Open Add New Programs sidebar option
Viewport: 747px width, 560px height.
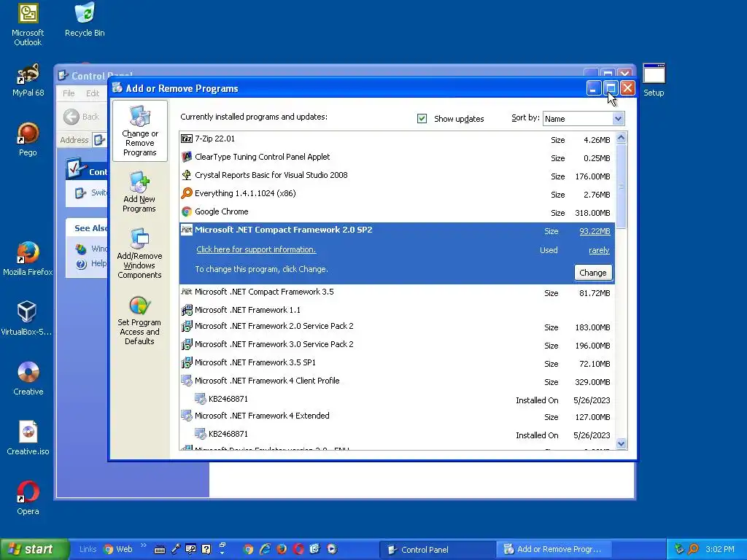(139, 192)
